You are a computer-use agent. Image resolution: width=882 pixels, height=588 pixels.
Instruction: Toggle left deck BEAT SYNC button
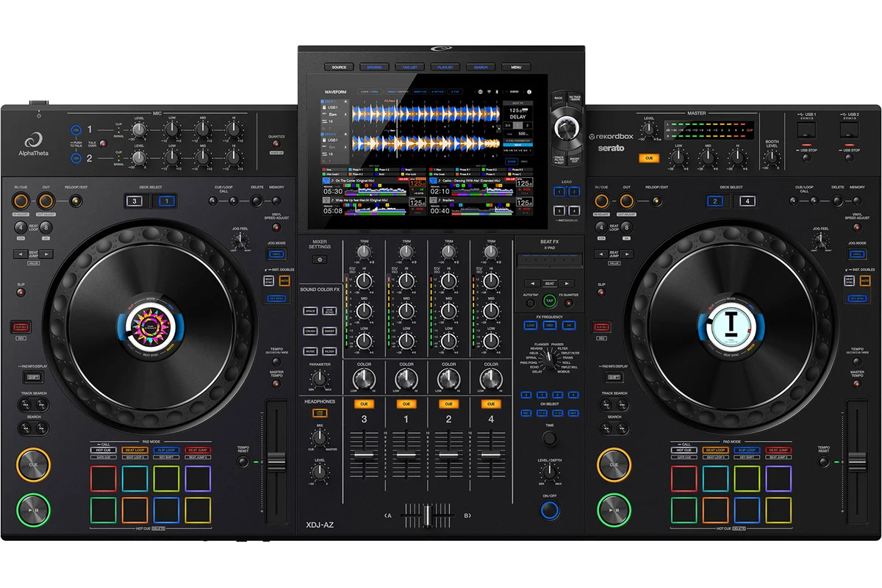[x=268, y=281]
